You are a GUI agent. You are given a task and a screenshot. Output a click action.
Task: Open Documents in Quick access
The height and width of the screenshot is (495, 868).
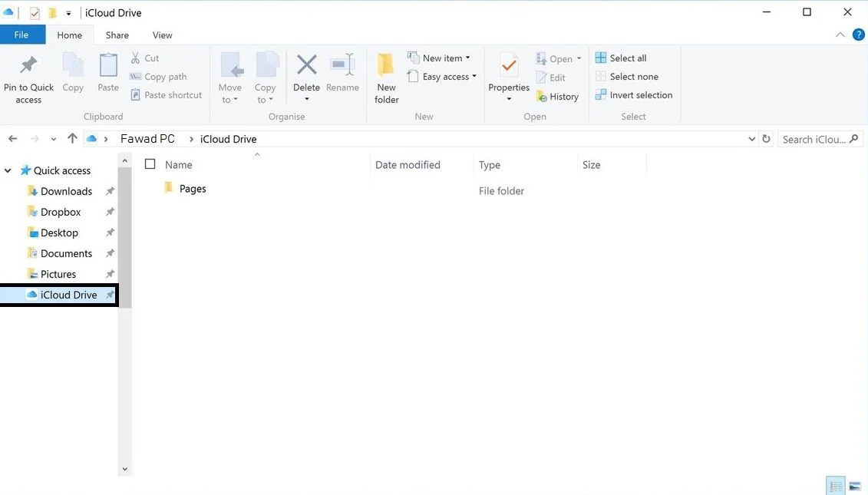tap(66, 253)
